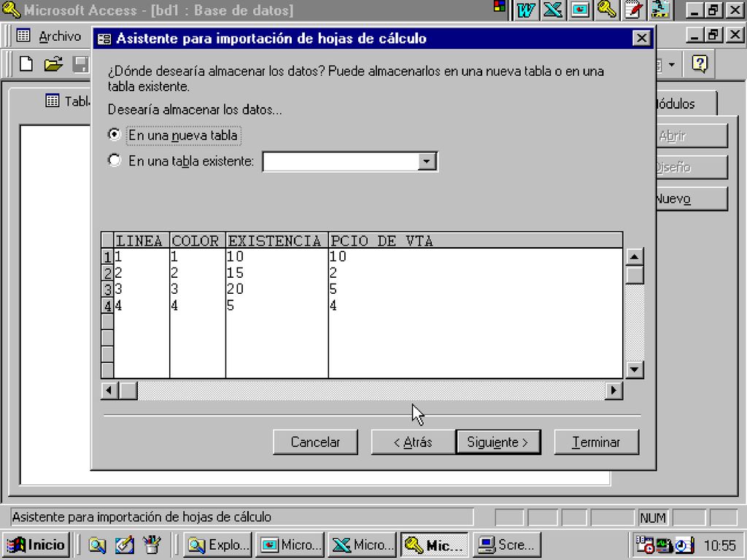Click the preview grid scroll down arrow
This screenshot has height=560, width=747.
634,370
